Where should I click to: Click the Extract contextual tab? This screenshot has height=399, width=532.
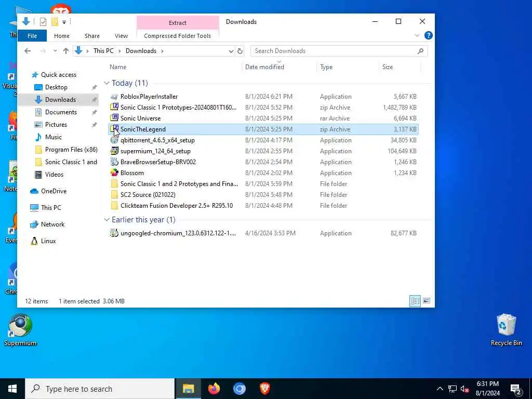pos(178,23)
